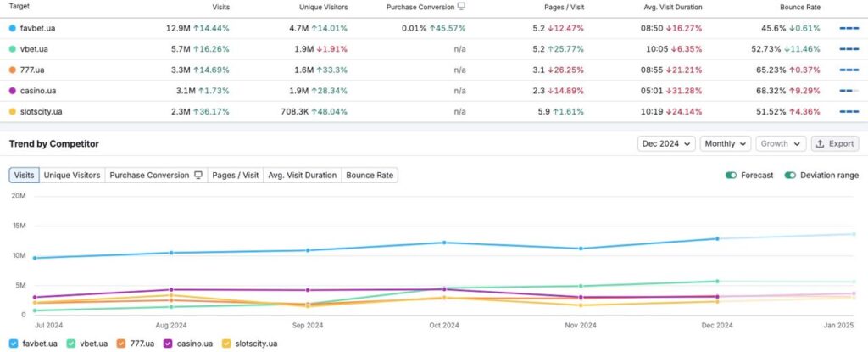
Task: Expand the Monthly interval dropdown
Action: [x=726, y=143]
